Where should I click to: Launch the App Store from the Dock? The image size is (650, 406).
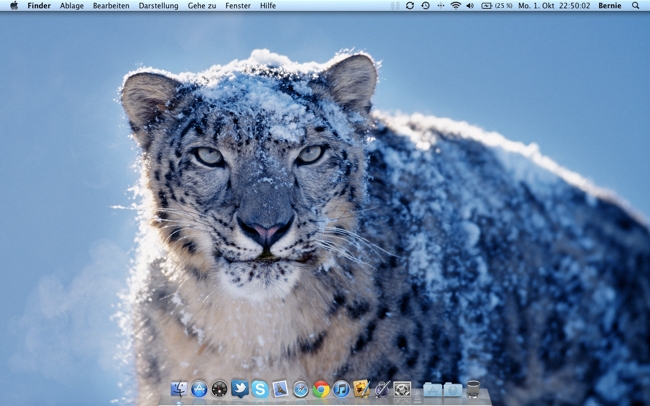click(x=199, y=389)
